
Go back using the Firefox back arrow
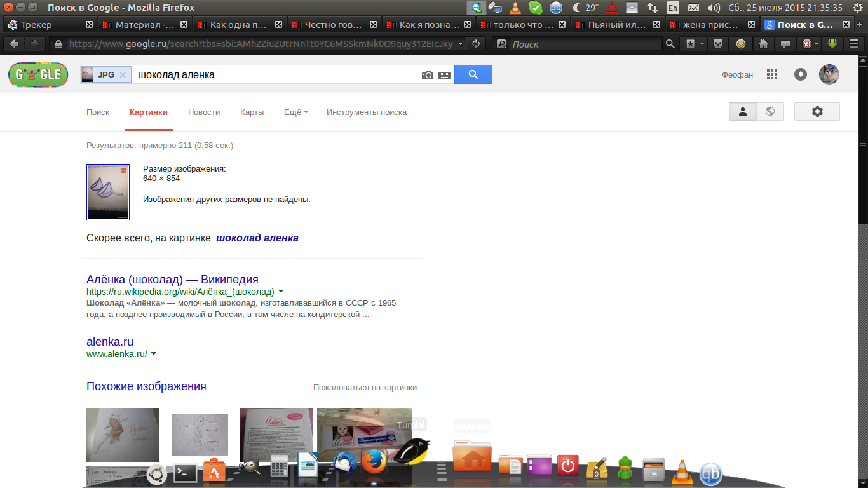[14, 44]
